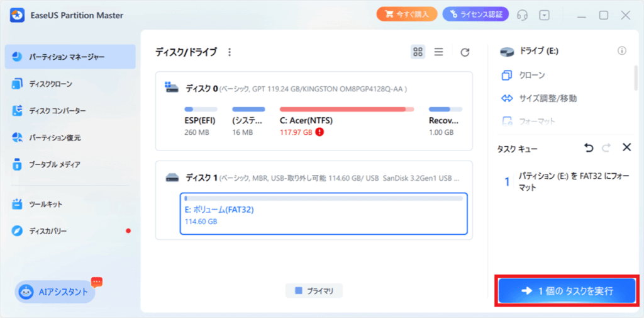Click the orange Buy Now button
Image resolution: width=644 pixels, height=318 pixels.
pyautogui.click(x=407, y=15)
